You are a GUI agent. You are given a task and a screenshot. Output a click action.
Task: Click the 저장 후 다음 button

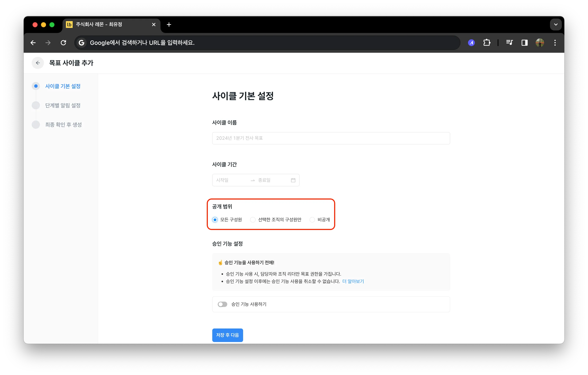[227, 335]
